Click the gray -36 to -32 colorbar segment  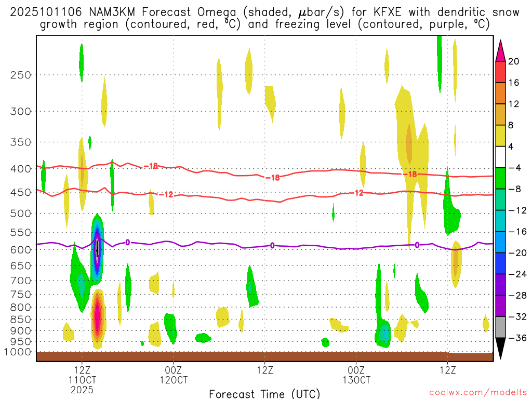click(x=500, y=327)
